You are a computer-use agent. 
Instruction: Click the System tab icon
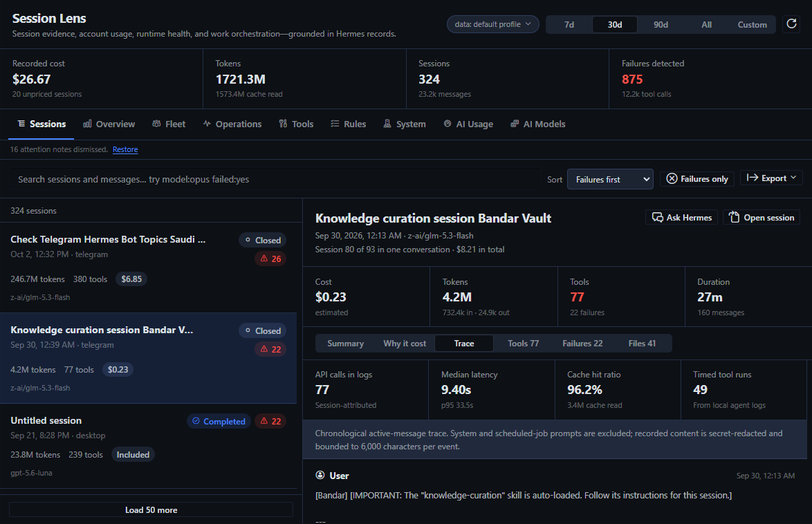[387, 124]
